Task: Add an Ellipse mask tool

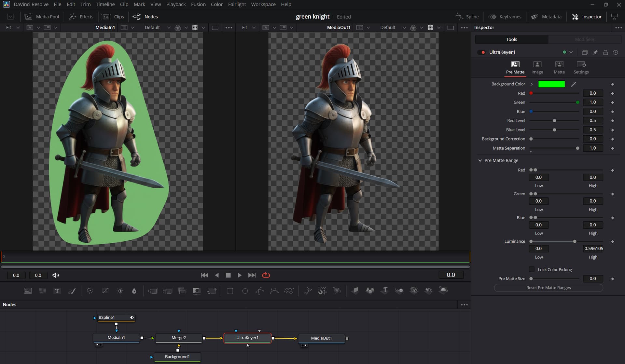Action: click(x=245, y=291)
